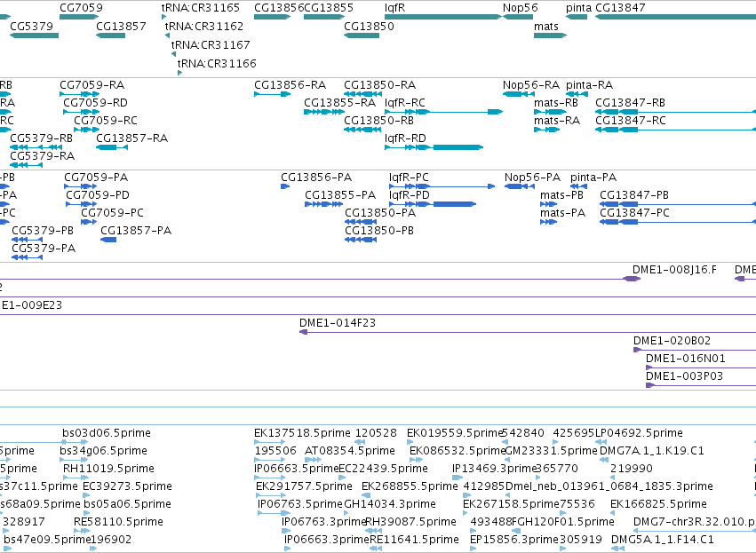Select transcript Nop56-RA
Screen dimensions: 756x553
coord(520,94)
